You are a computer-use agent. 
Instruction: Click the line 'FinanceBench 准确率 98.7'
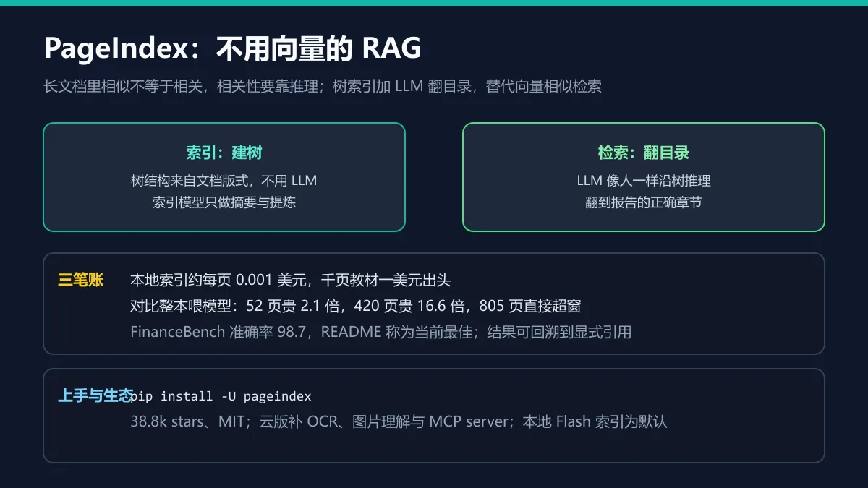(381, 333)
